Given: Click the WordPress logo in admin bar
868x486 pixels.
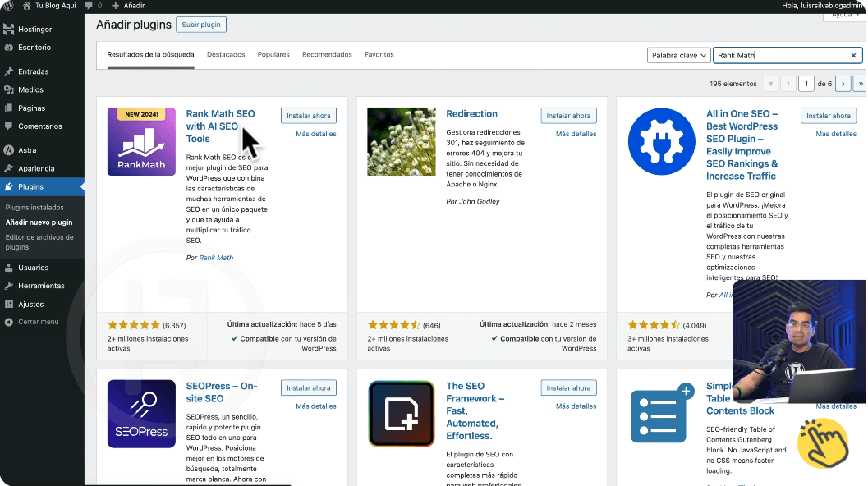Looking at the screenshot, I should [x=7, y=6].
